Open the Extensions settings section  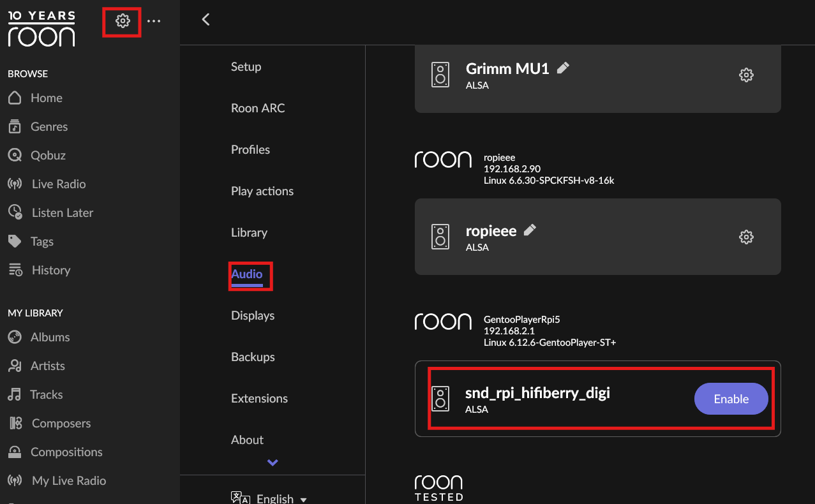[x=259, y=398]
